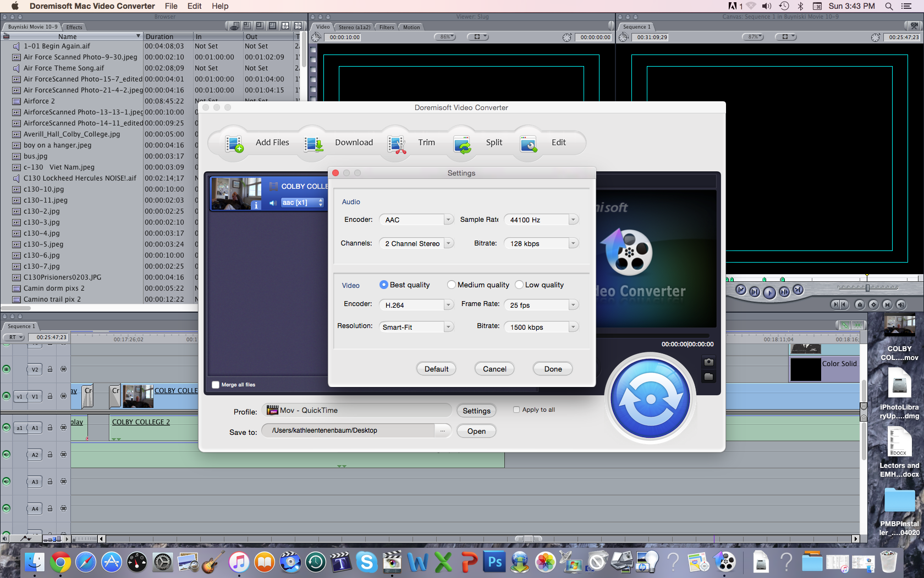Image resolution: width=924 pixels, height=578 pixels.
Task: Open the Frame Rate dropdown showing 25 fps
Action: click(x=541, y=305)
